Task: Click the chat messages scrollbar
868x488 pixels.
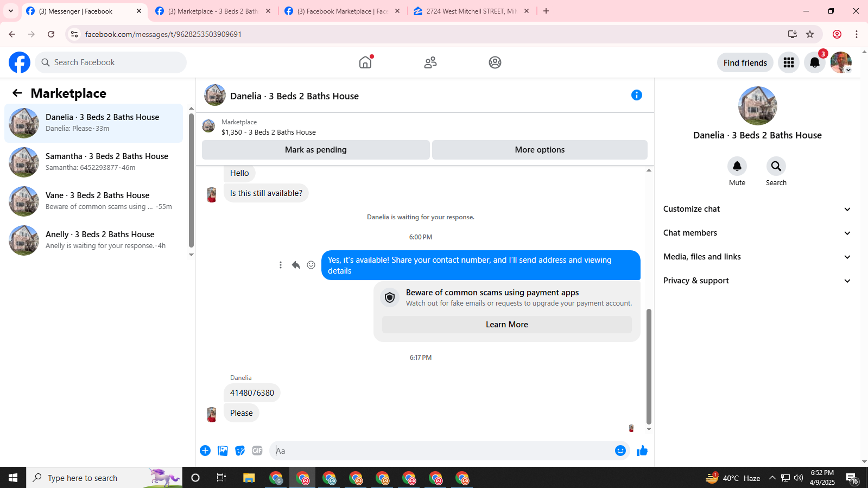Action: [649, 366]
